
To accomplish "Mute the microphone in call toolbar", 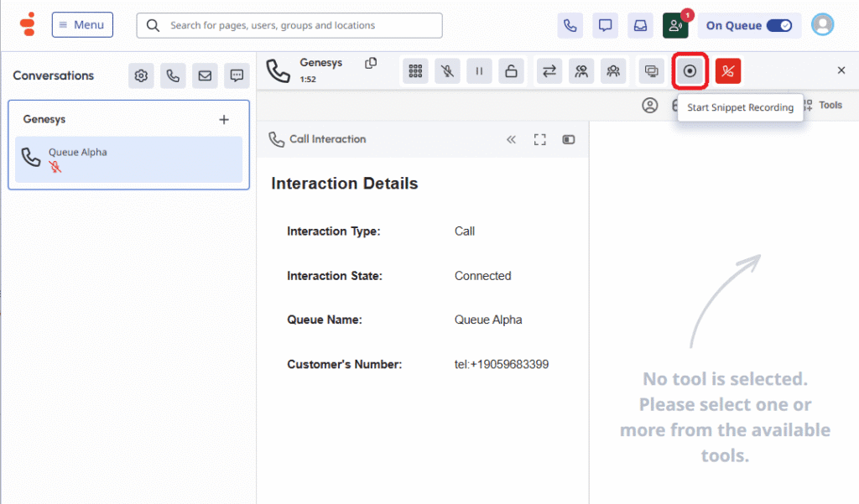I will [x=447, y=71].
